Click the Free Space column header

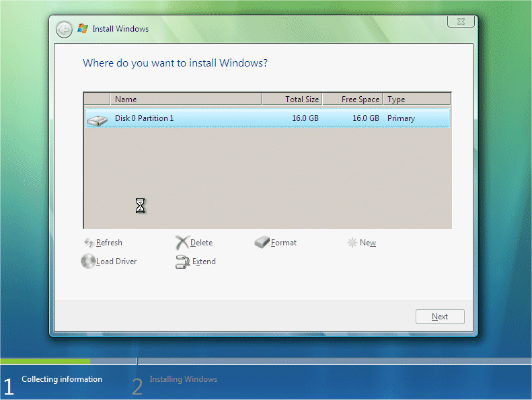click(352, 99)
